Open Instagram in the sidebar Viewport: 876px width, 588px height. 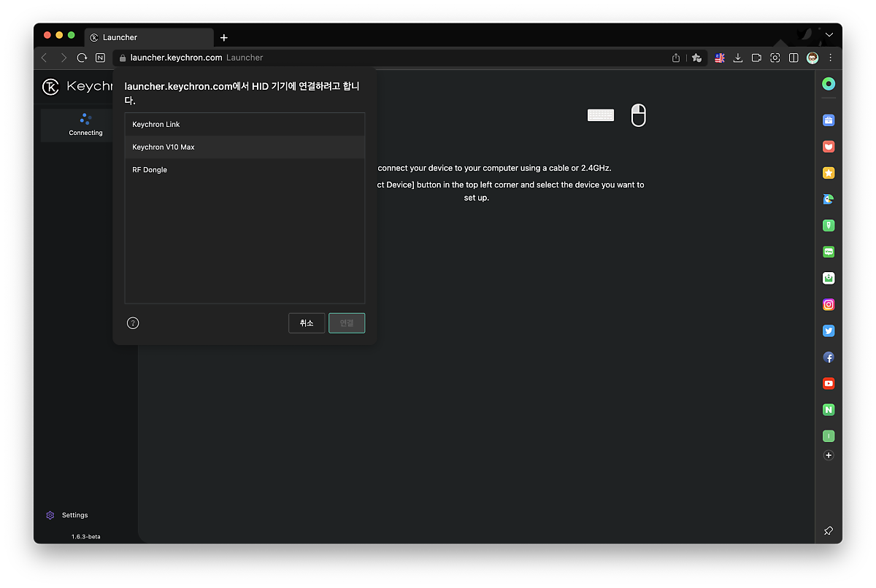tap(829, 304)
